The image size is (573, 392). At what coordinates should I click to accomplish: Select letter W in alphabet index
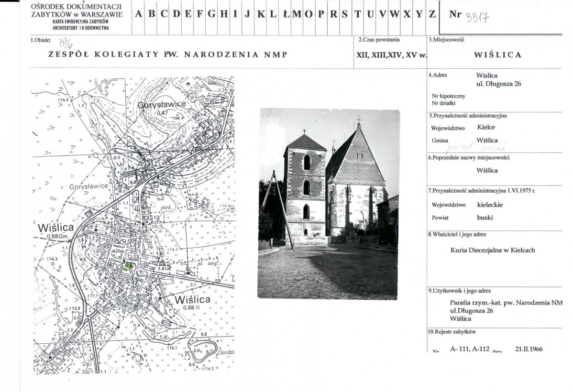395,14
